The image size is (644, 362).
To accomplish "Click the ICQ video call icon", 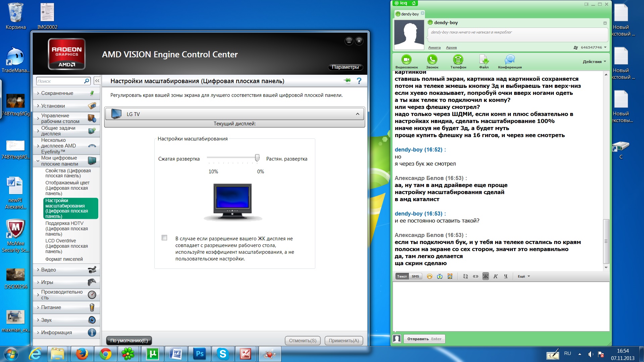I will point(406,60).
